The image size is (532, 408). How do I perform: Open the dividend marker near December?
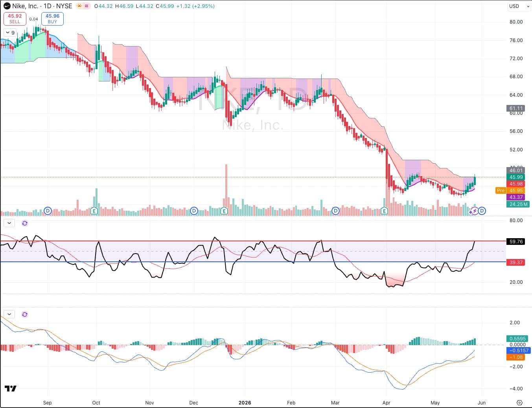[194, 211]
